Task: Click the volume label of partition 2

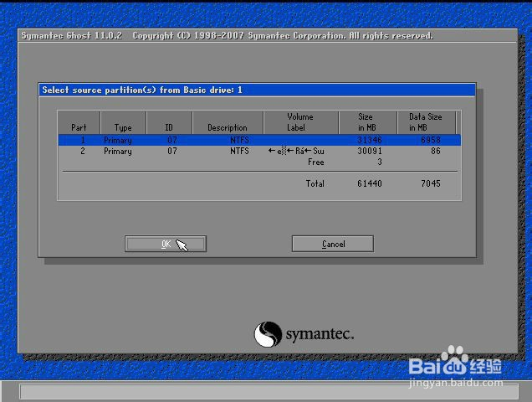Action: click(296, 151)
